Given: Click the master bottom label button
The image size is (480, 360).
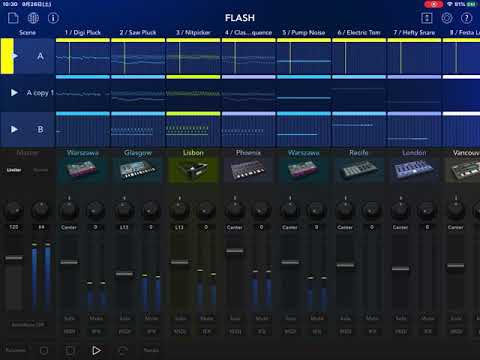Looking at the screenshot, I should pyautogui.click(x=28, y=324).
